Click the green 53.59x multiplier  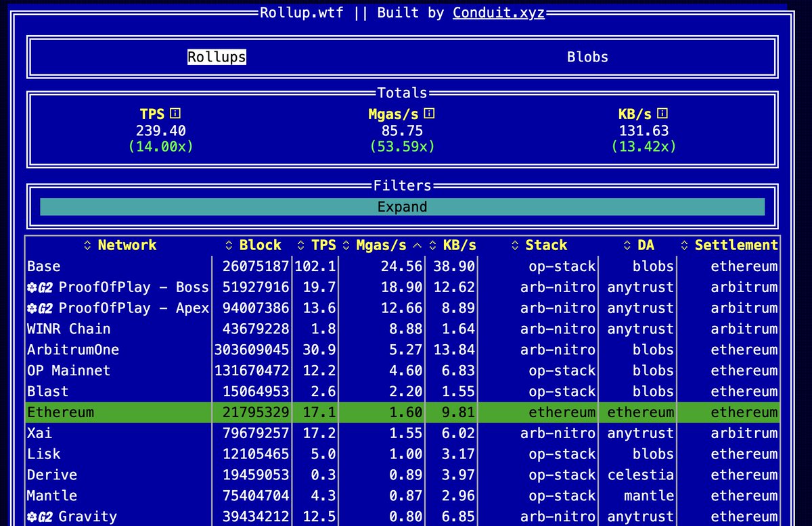(403, 147)
